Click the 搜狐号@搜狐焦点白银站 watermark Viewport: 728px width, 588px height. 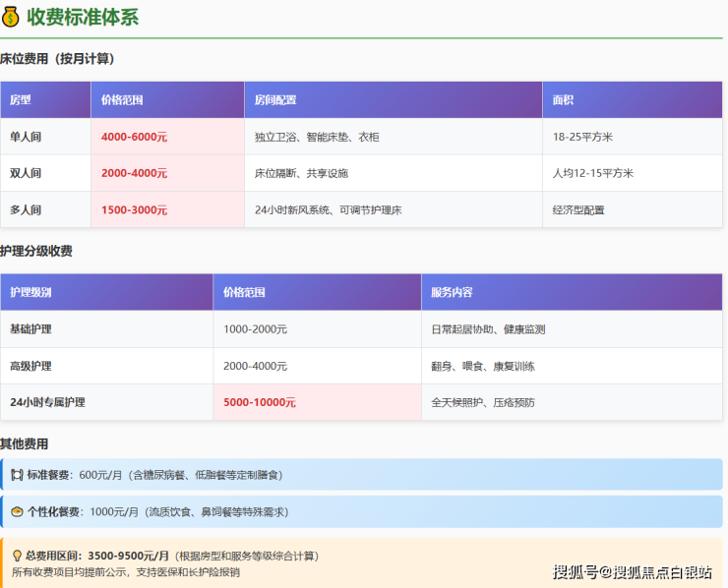click(x=633, y=572)
